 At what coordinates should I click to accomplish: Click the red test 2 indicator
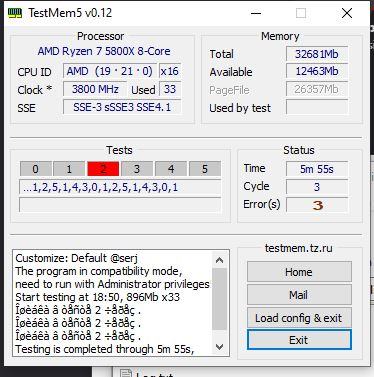pyautogui.click(x=103, y=169)
